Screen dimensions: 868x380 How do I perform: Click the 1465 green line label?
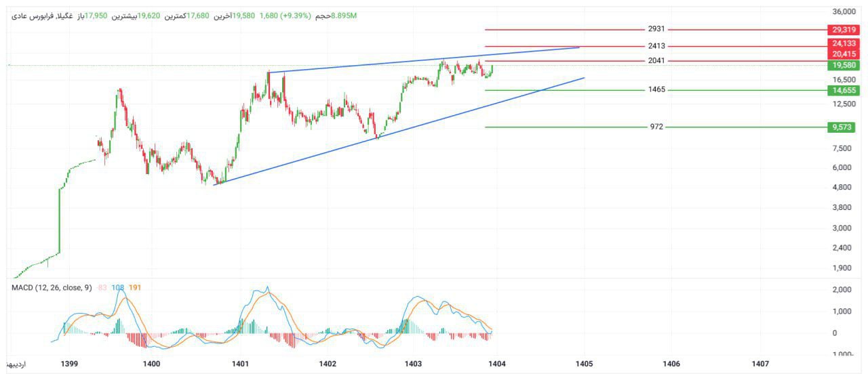[656, 89]
